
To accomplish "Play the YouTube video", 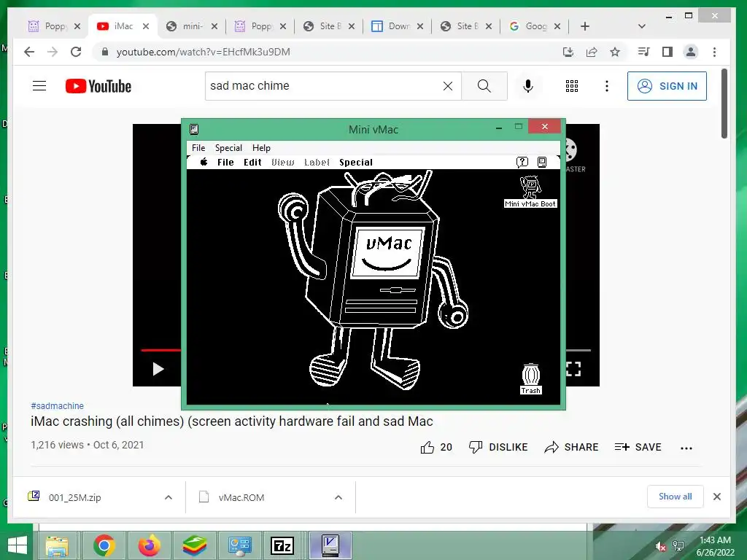I will (158, 369).
